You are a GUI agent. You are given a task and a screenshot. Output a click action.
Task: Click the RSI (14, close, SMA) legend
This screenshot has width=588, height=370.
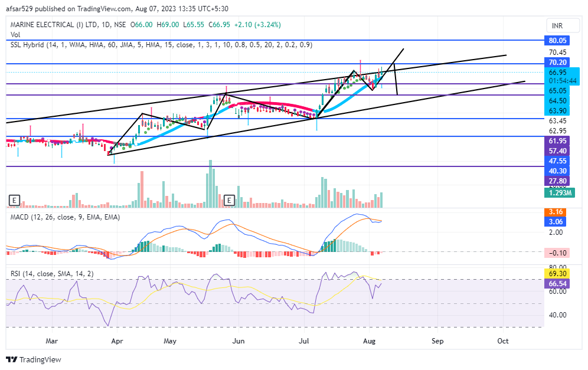click(52, 274)
